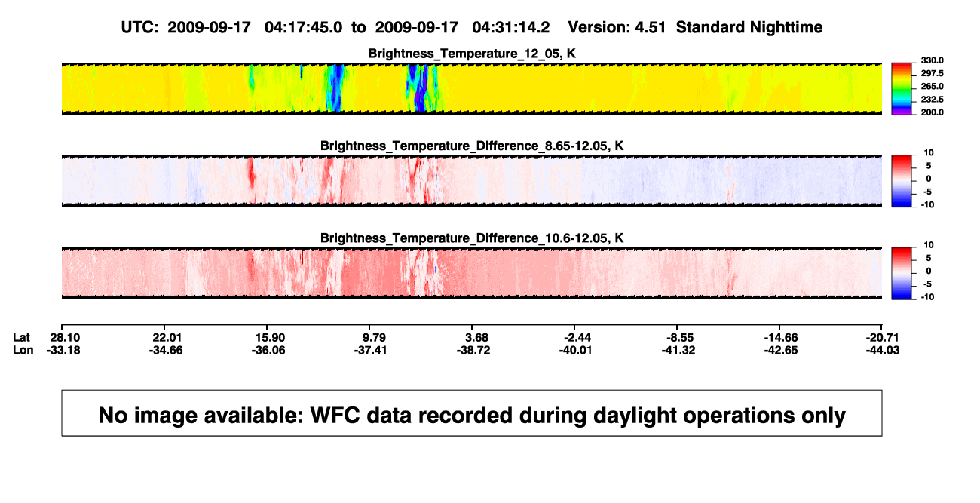Screen dimensions: 980x503
Task: Click longitude value -33.18
Action: click(x=63, y=350)
